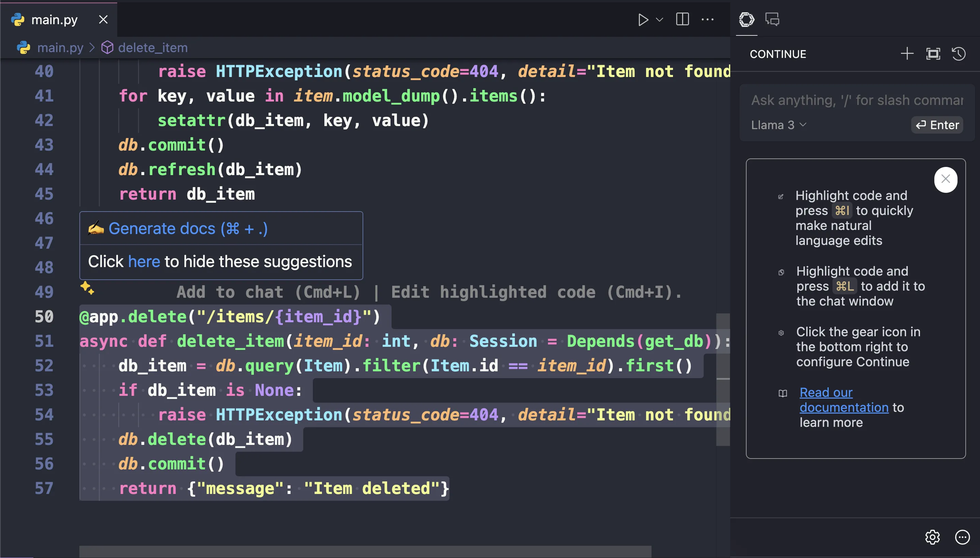The width and height of the screenshot is (980, 558).
Task: Run the Python file with play icon
Action: 643,19
